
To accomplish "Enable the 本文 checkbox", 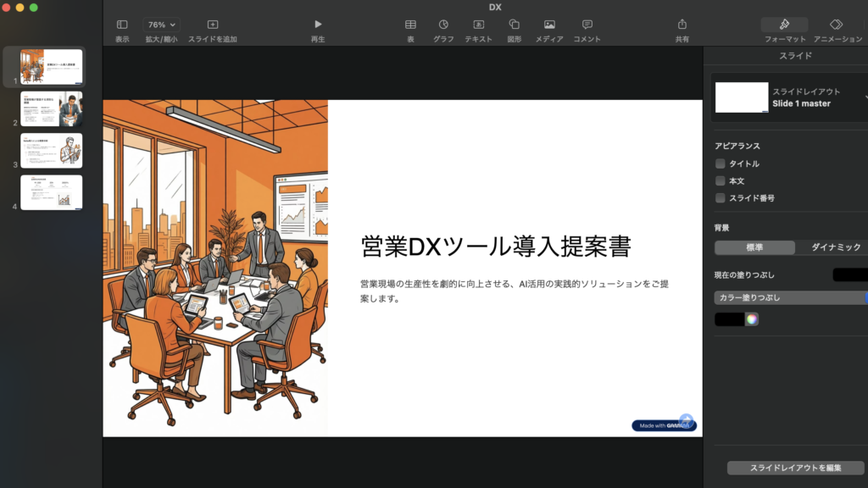I will (720, 180).
